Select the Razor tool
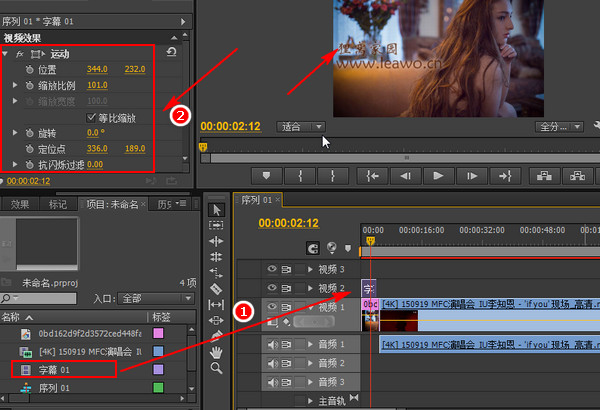The image size is (600, 410). pyautogui.click(x=216, y=289)
